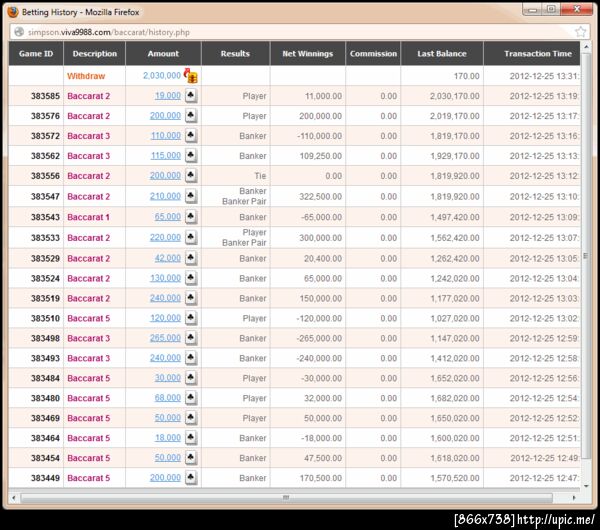This screenshot has height=530, width=600.
Task: Open the card icon for game 383464
Action: click(191, 437)
